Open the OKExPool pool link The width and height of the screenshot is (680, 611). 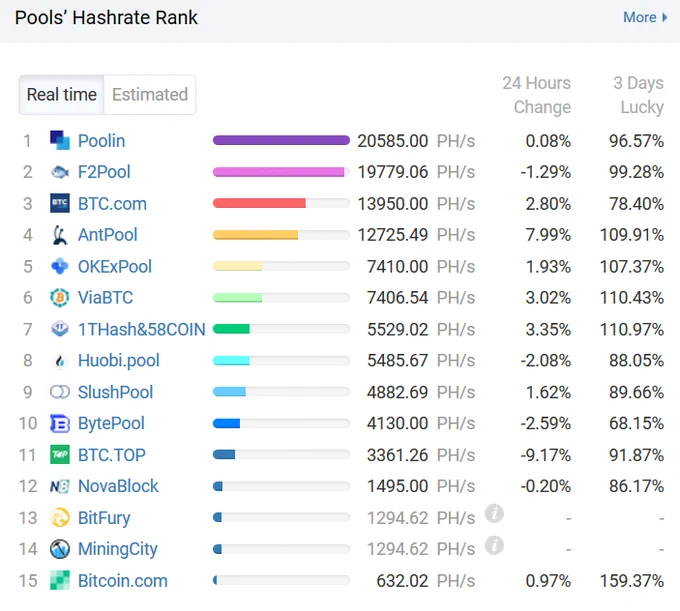click(115, 266)
